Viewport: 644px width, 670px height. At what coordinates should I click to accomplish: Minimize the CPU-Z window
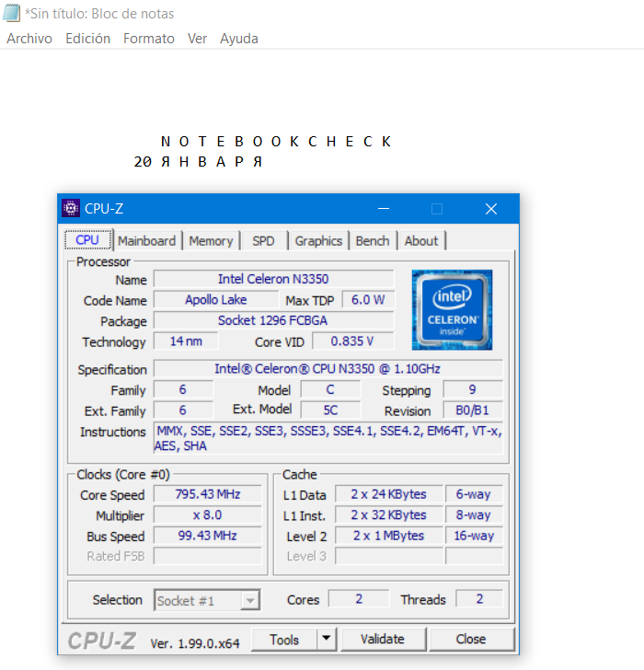(384, 209)
